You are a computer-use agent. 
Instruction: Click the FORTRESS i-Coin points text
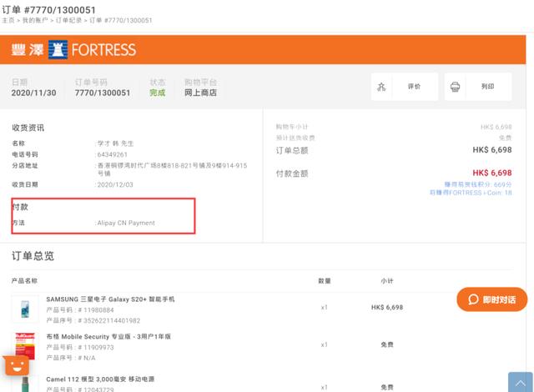click(x=471, y=193)
